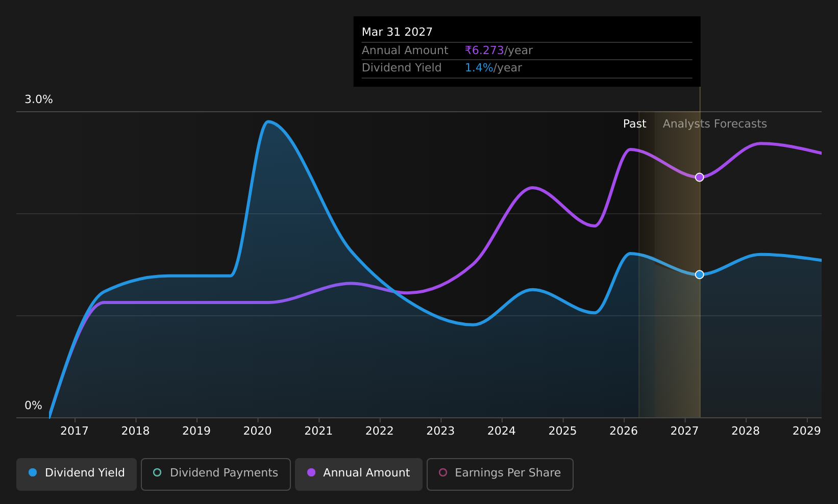The image size is (838, 504).
Task: Click the 2020 x-axis year label
Action: (258, 431)
